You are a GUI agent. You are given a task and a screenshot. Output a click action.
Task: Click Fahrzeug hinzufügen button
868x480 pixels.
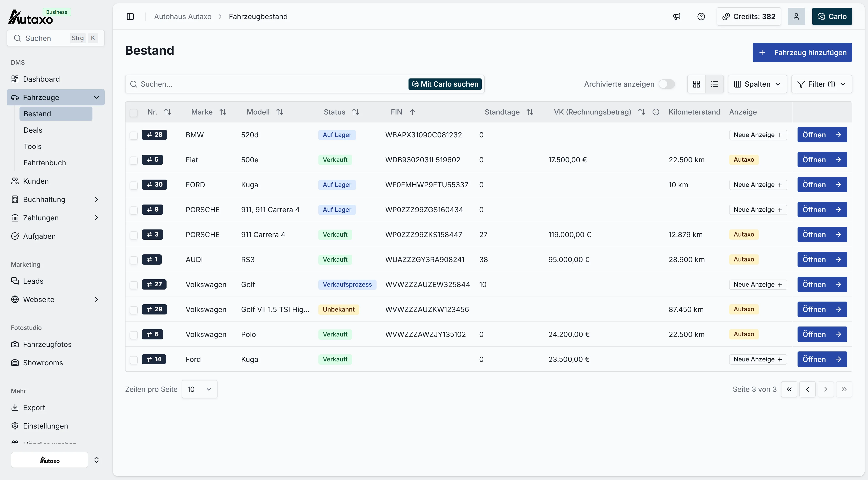pyautogui.click(x=802, y=52)
